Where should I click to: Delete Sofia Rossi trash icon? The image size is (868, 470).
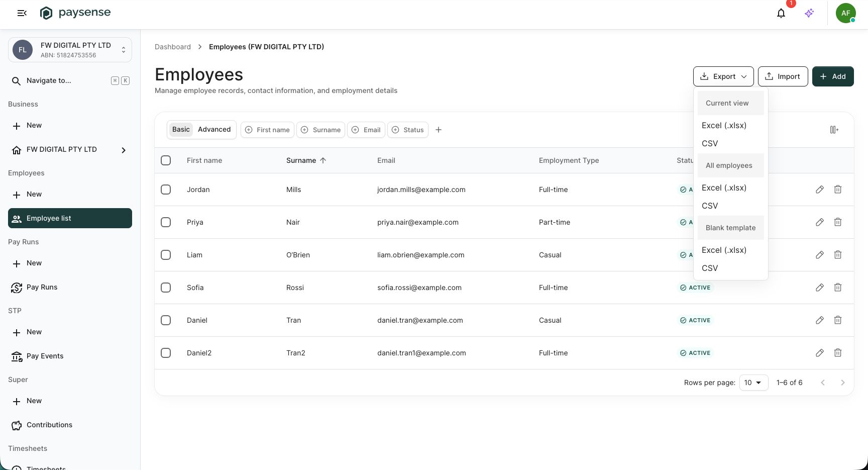click(838, 288)
